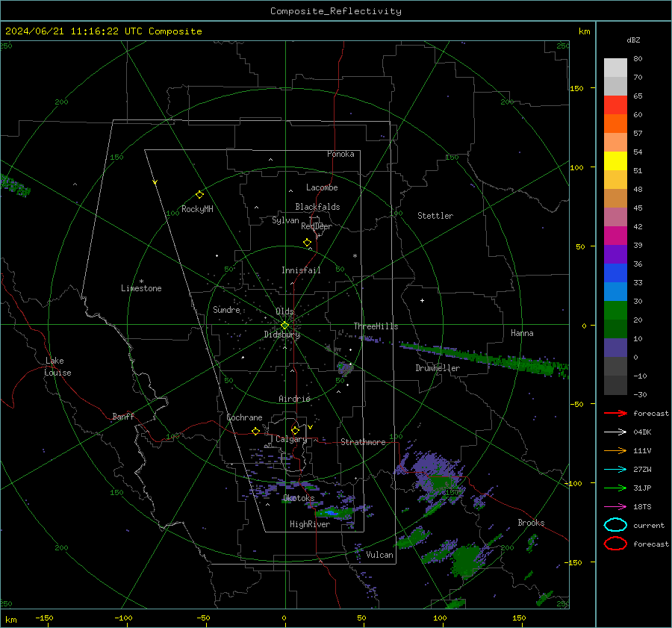This screenshot has width=672, height=628.
Task: Click the RockyMH yellow station marker
Action: 199,195
